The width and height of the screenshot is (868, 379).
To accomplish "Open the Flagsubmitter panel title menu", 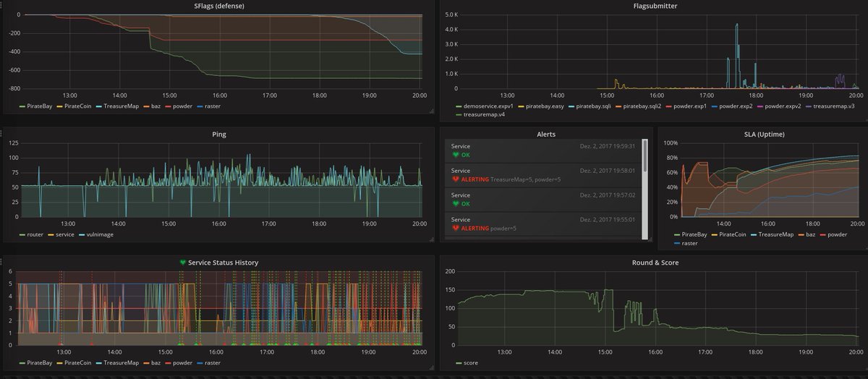I will 650,7.
